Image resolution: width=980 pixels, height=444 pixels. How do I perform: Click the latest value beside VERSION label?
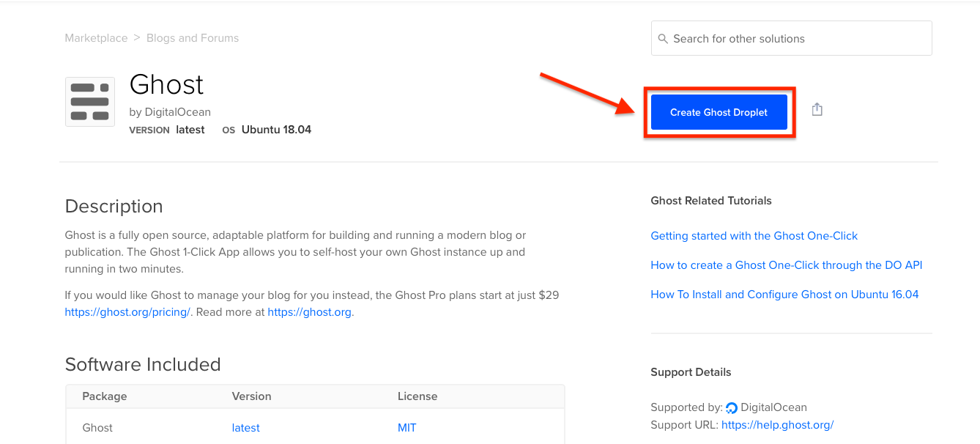pos(190,130)
